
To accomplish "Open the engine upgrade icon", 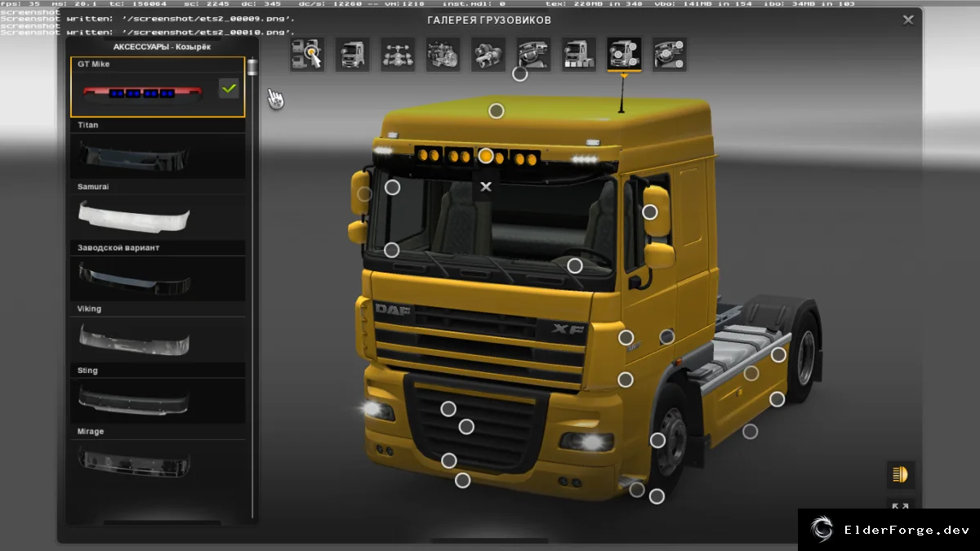I will coord(443,54).
